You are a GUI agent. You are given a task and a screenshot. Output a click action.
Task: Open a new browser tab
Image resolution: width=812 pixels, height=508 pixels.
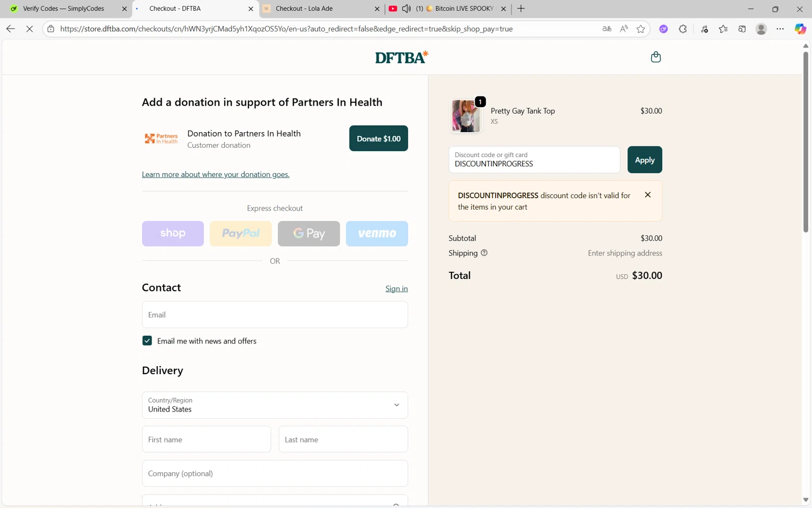521,9
